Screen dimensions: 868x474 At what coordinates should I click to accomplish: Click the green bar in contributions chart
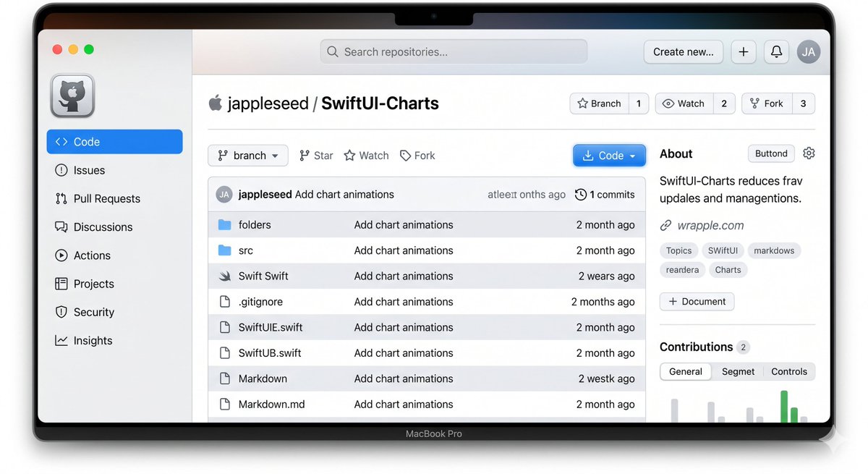click(784, 407)
